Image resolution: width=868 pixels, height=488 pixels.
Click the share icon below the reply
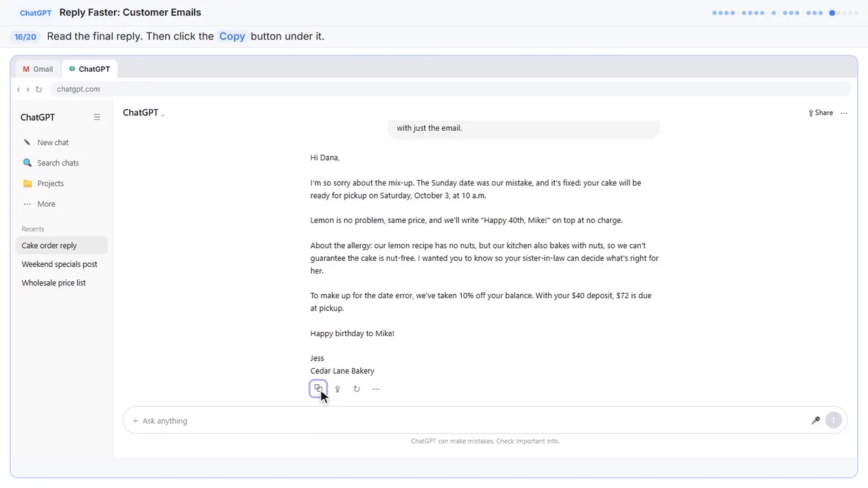tap(337, 389)
